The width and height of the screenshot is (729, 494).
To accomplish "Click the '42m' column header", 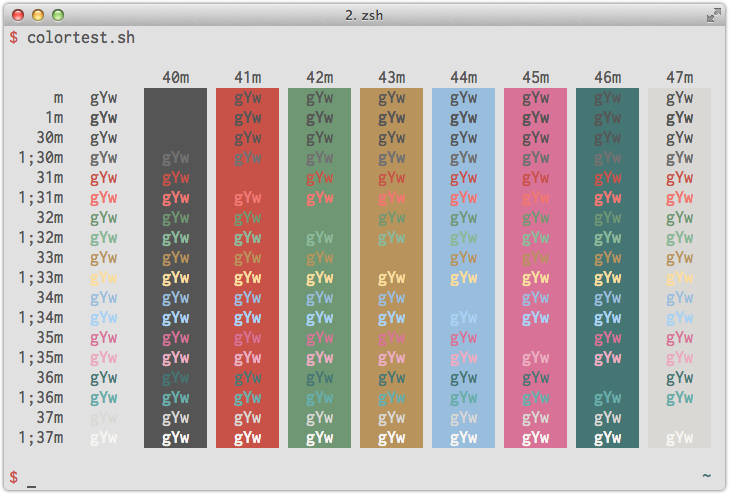I will (x=319, y=77).
